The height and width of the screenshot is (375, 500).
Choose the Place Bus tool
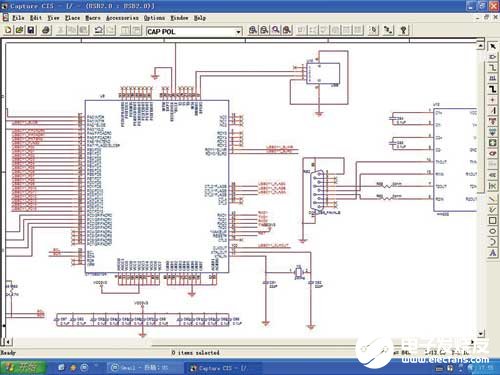click(493, 89)
